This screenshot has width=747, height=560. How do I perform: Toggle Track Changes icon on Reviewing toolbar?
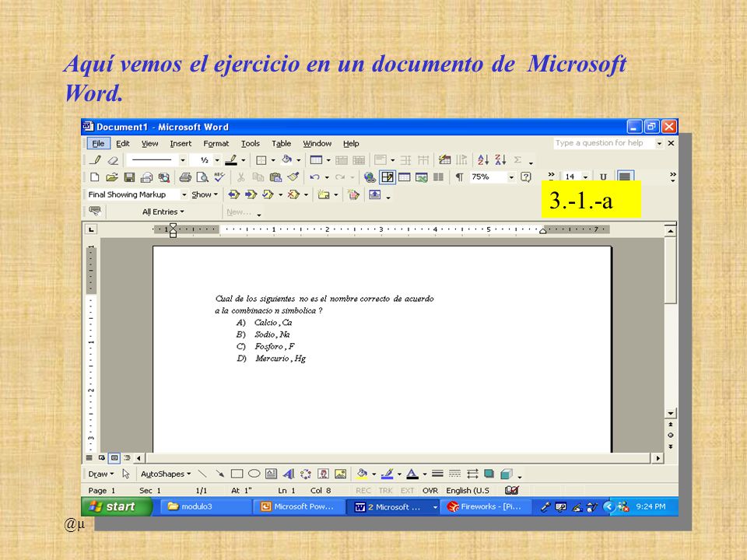tap(353, 194)
